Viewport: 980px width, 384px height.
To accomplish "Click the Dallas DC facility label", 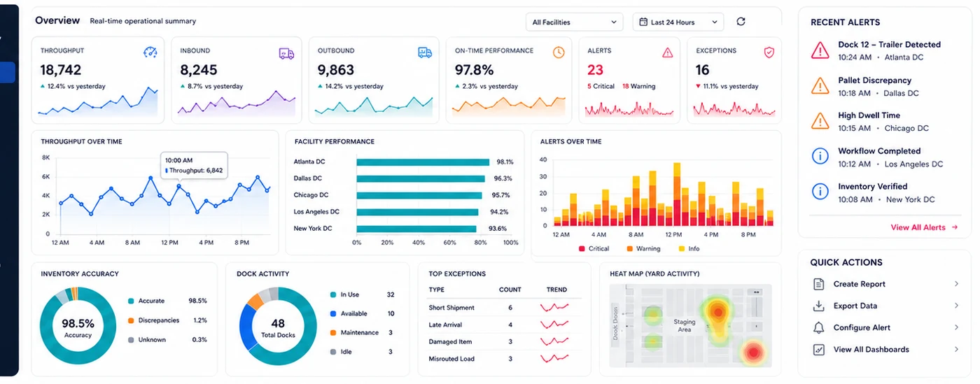I will click(308, 178).
